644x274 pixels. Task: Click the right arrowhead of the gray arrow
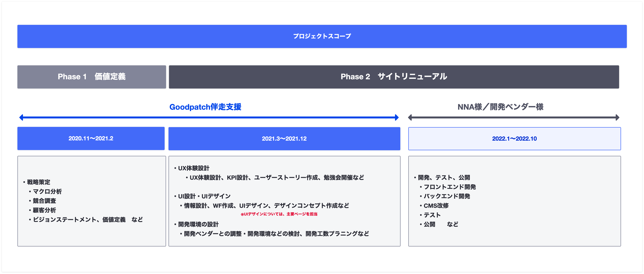coord(617,118)
